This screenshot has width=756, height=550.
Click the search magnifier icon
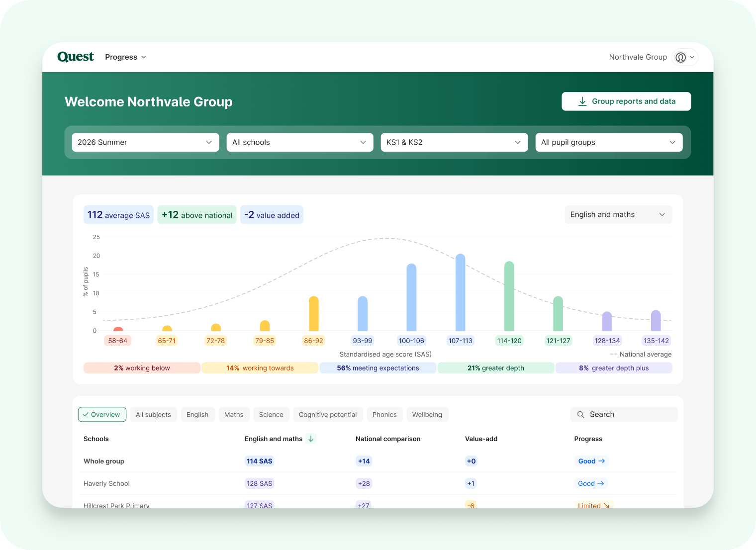pyautogui.click(x=580, y=414)
